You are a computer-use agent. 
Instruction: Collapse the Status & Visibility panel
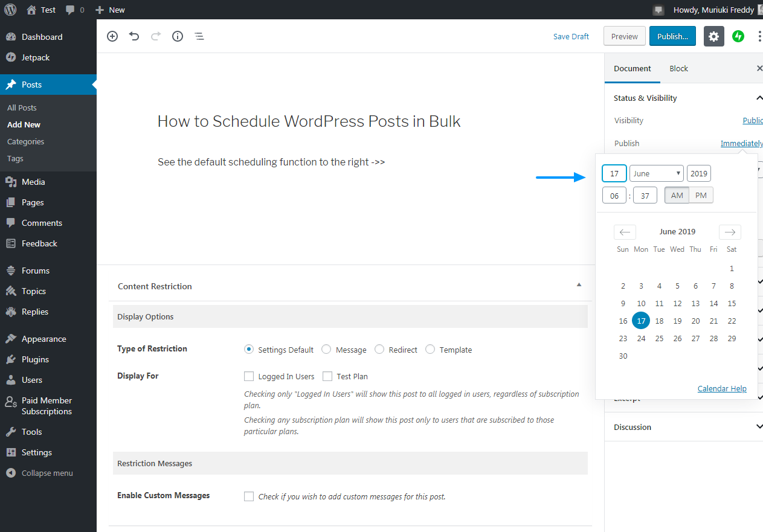759,97
